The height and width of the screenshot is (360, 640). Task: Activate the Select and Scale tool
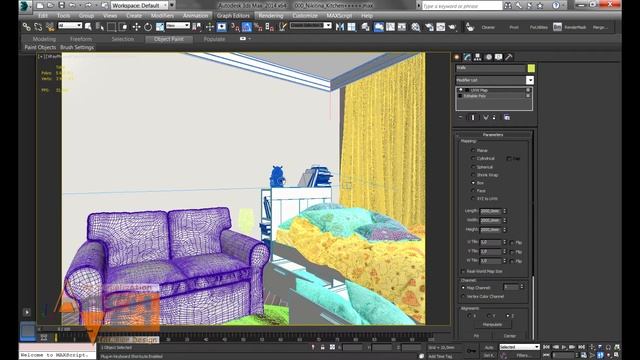[x=160, y=27]
